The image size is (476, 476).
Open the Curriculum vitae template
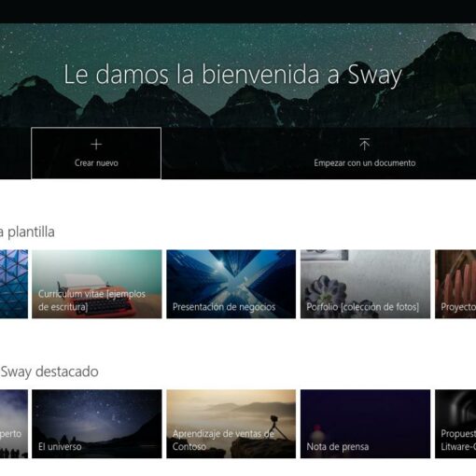(x=97, y=284)
